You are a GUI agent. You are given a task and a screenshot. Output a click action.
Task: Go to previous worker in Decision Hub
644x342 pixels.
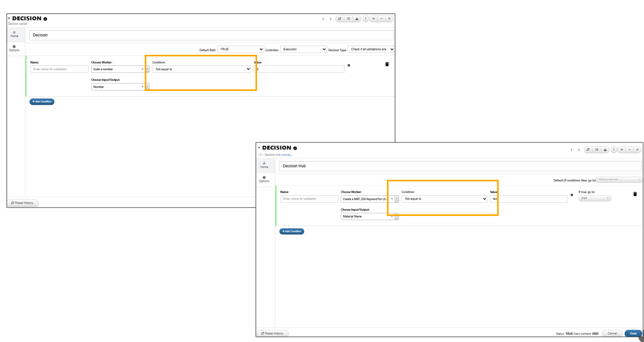(x=572, y=149)
